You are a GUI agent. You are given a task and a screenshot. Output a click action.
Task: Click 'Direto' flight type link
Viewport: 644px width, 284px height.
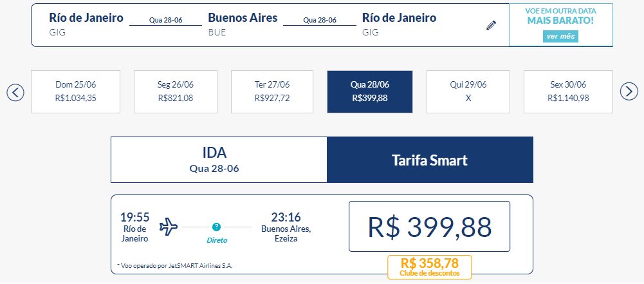[217, 240]
